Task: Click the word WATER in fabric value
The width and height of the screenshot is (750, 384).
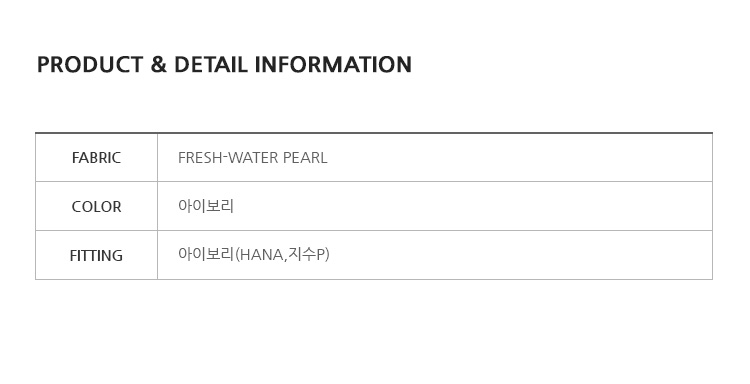Action: [254, 158]
